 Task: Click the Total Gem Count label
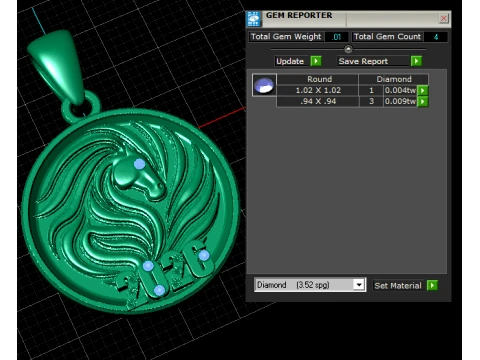point(387,37)
